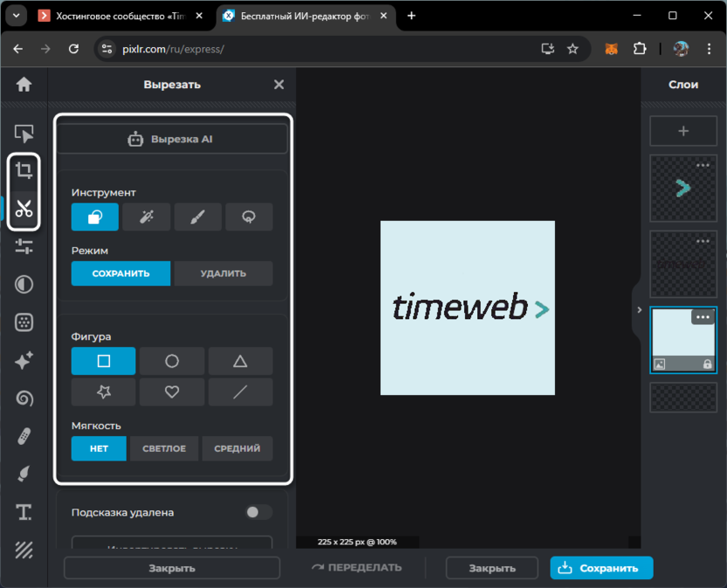The width and height of the screenshot is (727, 588).
Task: Pick the circle cutout shape
Action: point(172,361)
